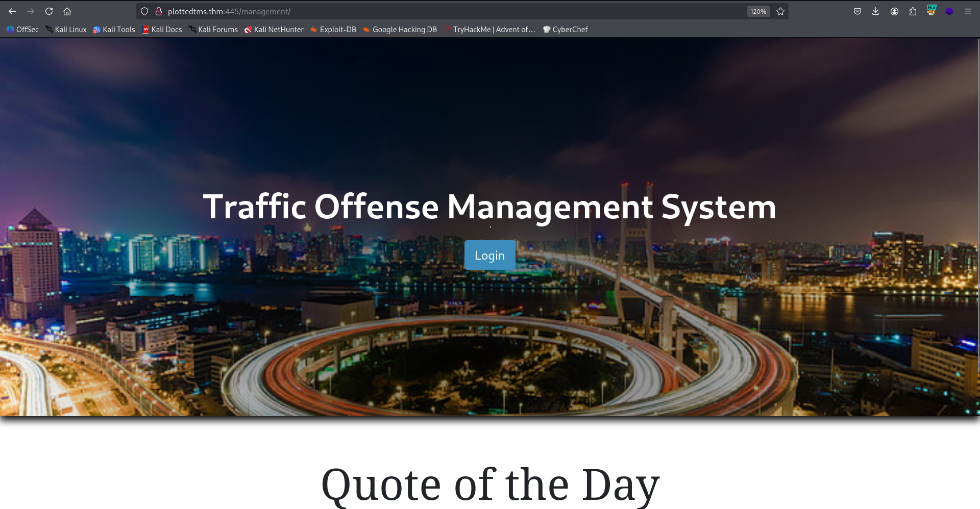The width and height of the screenshot is (980, 509).
Task: Open the OffSec bookmark
Action: coord(22,30)
